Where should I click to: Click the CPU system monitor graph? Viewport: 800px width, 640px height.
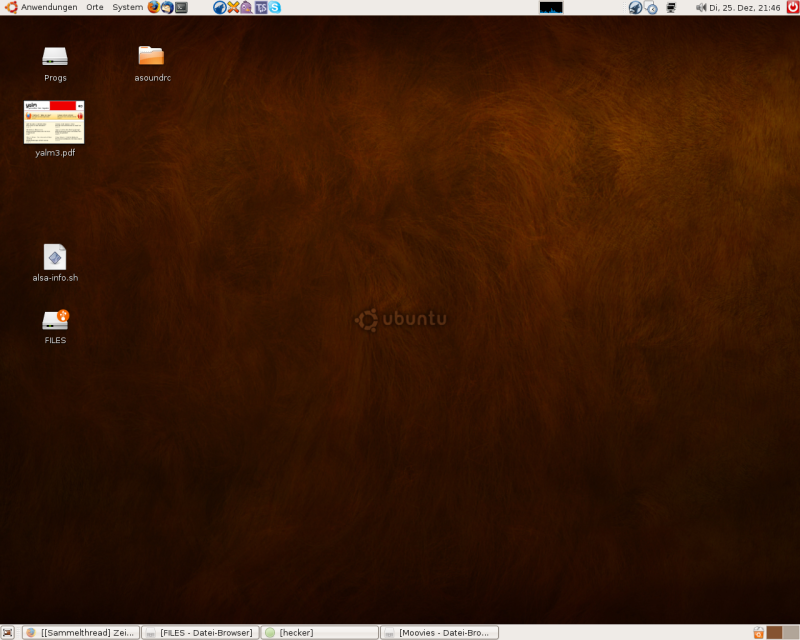[x=551, y=7]
